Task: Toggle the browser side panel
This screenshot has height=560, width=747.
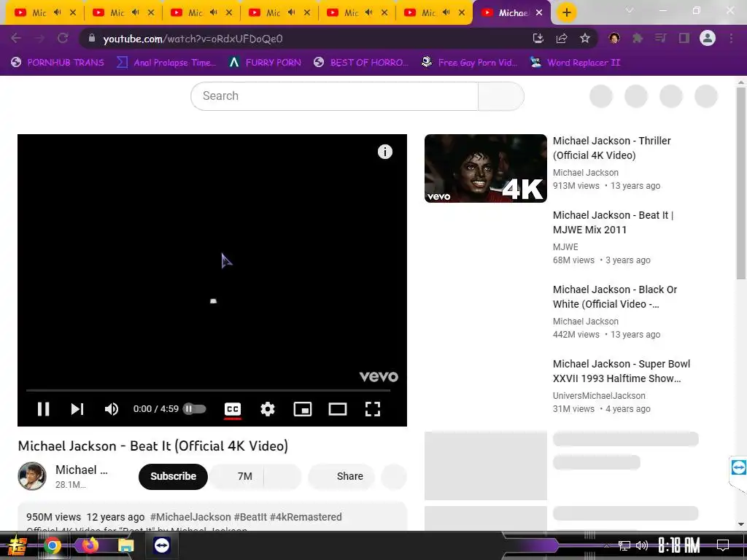Action: [684, 39]
